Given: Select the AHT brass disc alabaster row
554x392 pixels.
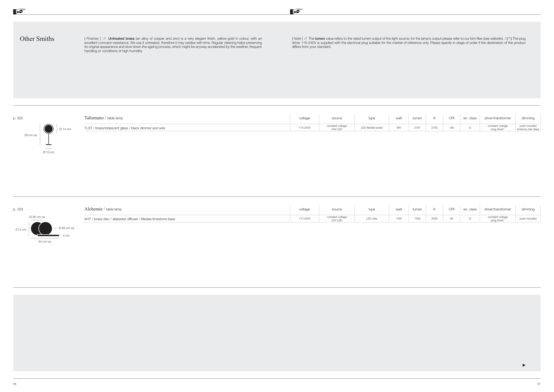Looking at the screenshot, I should (x=130, y=219).
